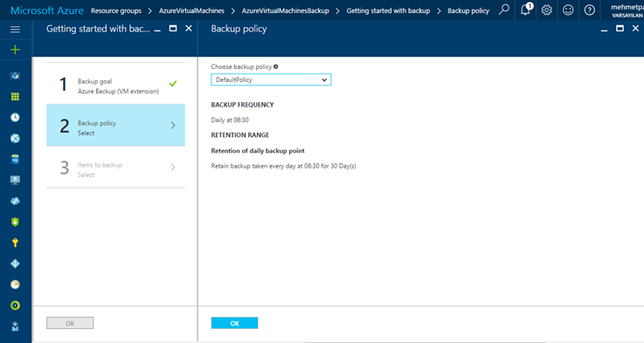The image size is (644, 343).
Task: Select step 1 Backup goal
Action: [x=116, y=84]
